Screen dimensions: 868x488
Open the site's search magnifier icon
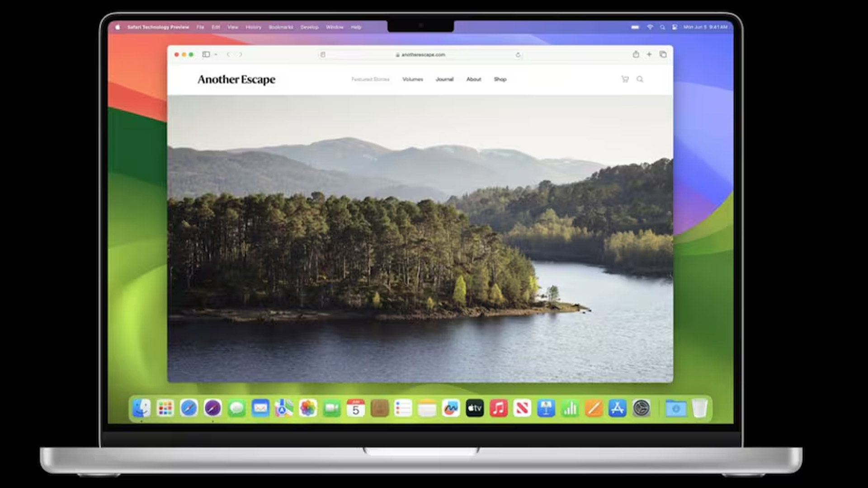pos(640,79)
